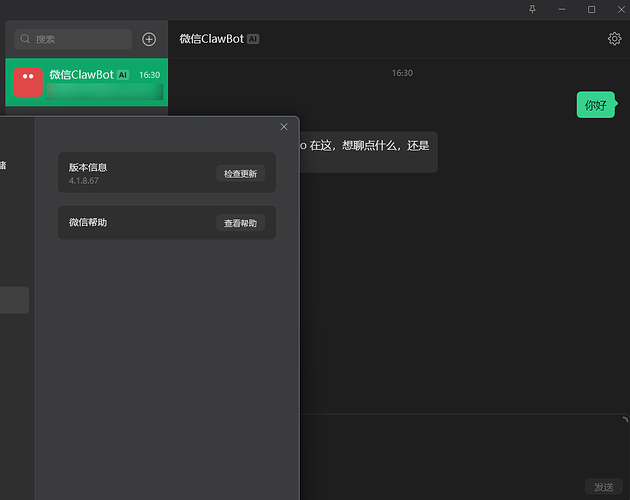Click the 16:30 timestamp in chat
This screenshot has height=500, width=630.
click(x=402, y=73)
